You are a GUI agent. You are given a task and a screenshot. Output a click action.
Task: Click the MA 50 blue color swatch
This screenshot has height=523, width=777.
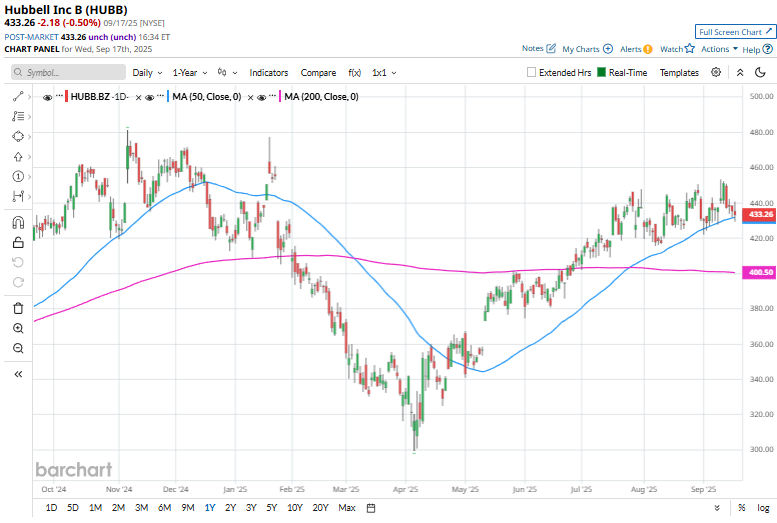tap(168, 97)
